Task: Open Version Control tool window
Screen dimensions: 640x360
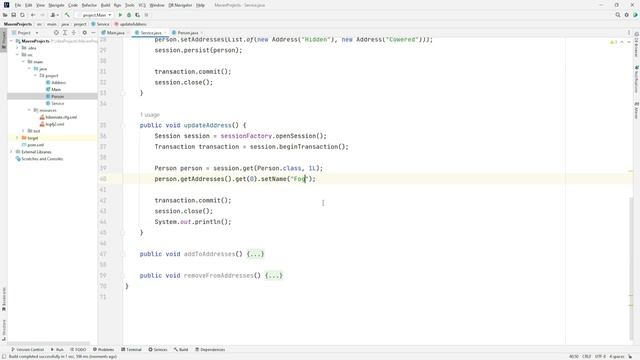Action: point(27,350)
